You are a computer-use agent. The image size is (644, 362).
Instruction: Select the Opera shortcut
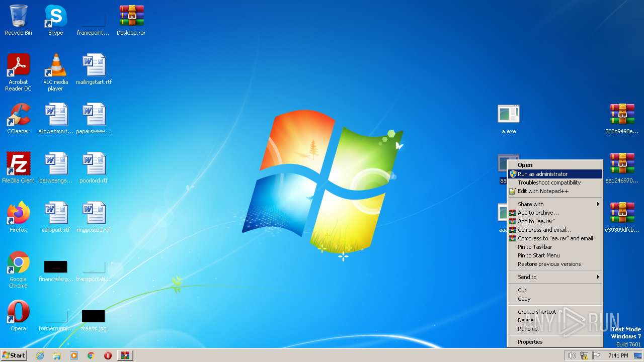pos(18,316)
